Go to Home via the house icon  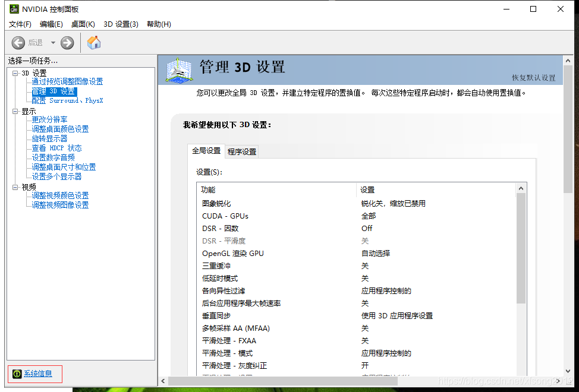(x=94, y=42)
